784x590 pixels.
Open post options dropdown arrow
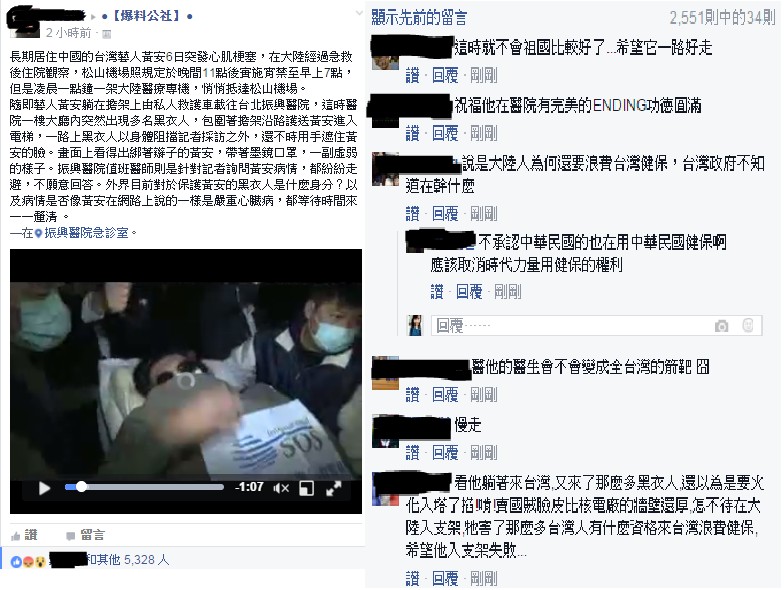(x=358, y=14)
